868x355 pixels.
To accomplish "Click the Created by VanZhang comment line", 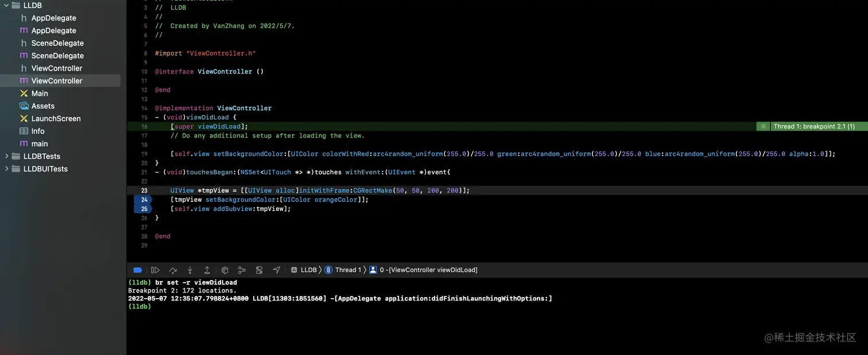I will (x=224, y=26).
